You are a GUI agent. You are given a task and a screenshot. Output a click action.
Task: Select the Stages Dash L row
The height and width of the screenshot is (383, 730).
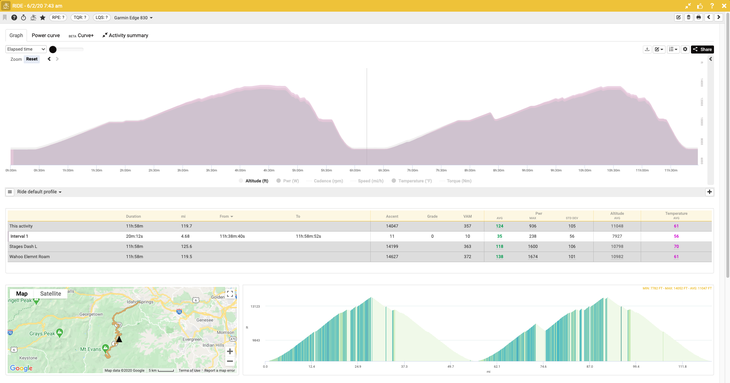point(359,247)
